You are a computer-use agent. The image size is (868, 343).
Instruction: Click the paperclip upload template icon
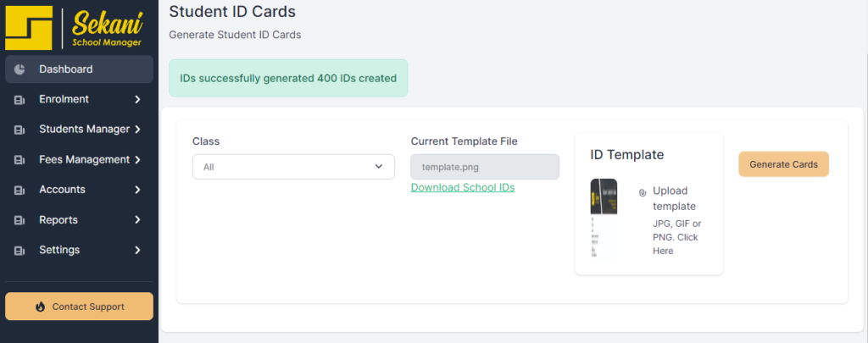643,193
